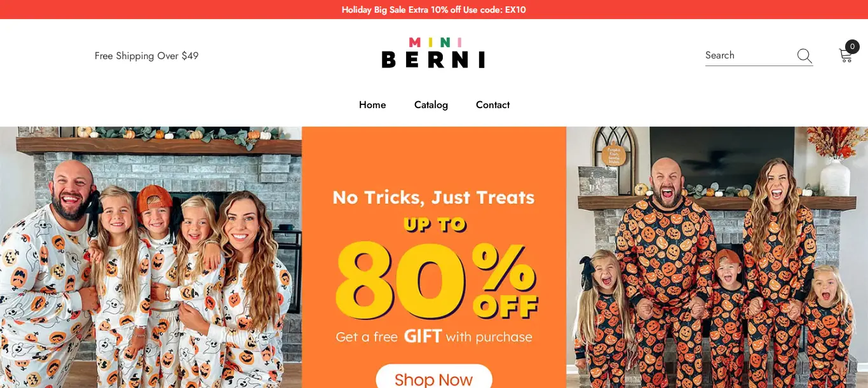The height and width of the screenshot is (388, 868).
Task: Click the UP TO yellow text
Action: 435,225
